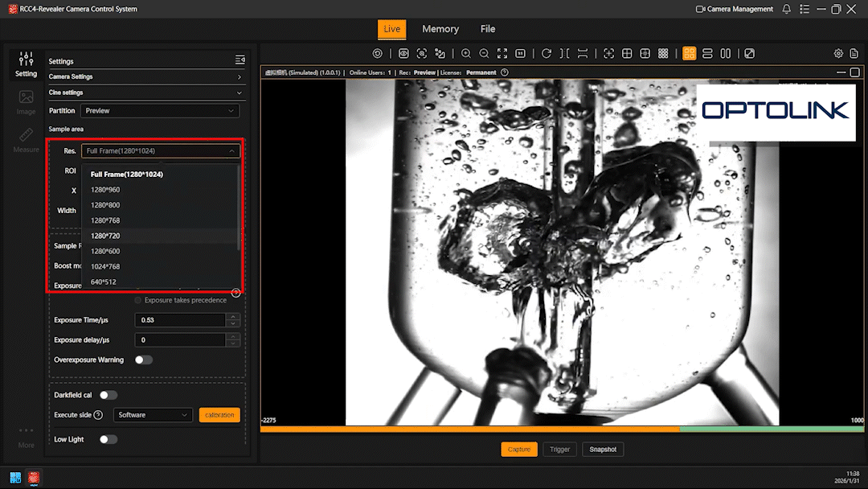Click the gear settings icon in toolbar
Viewport: 868px width, 489px height.
pyautogui.click(x=838, y=53)
